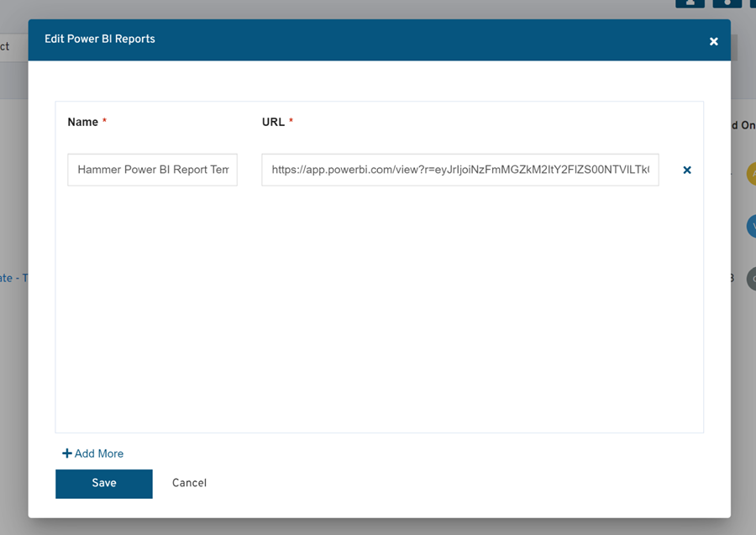Click the Name input field
This screenshot has height=535, width=756.
152,170
